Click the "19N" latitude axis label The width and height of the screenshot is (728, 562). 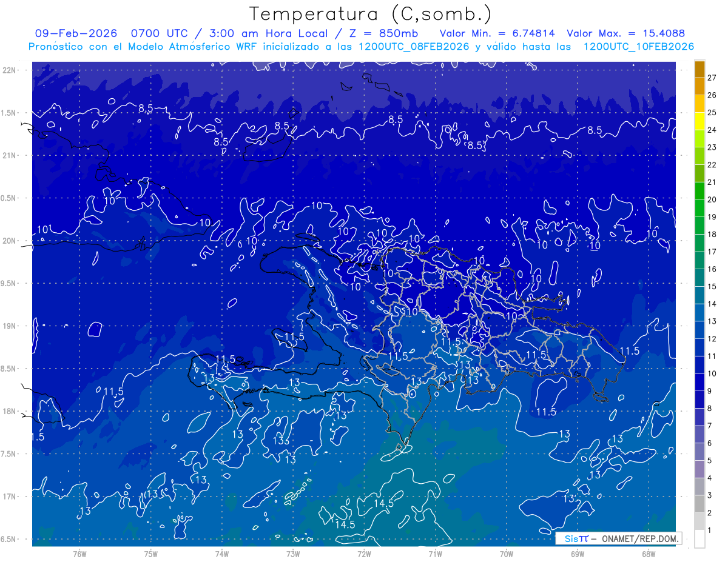[10, 326]
